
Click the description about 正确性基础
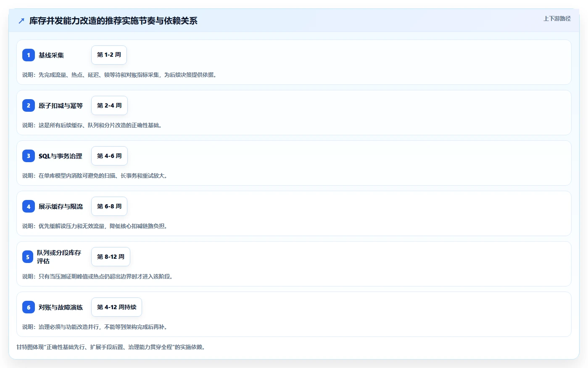pyautogui.click(x=92, y=125)
